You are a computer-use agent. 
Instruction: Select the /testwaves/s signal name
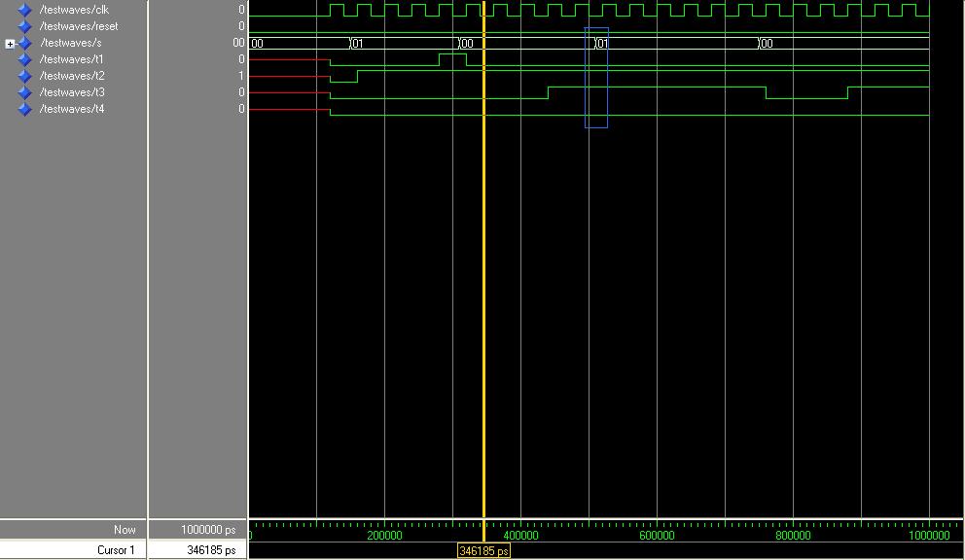coord(70,43)
